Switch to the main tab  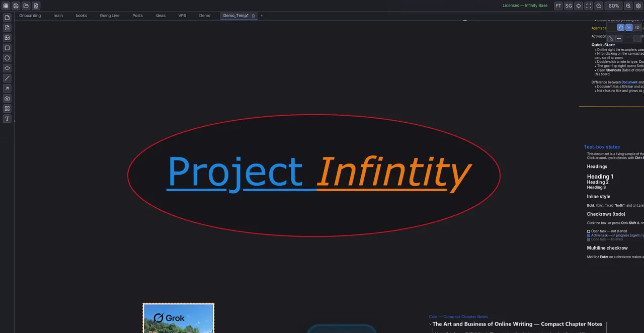coord(58,16)
